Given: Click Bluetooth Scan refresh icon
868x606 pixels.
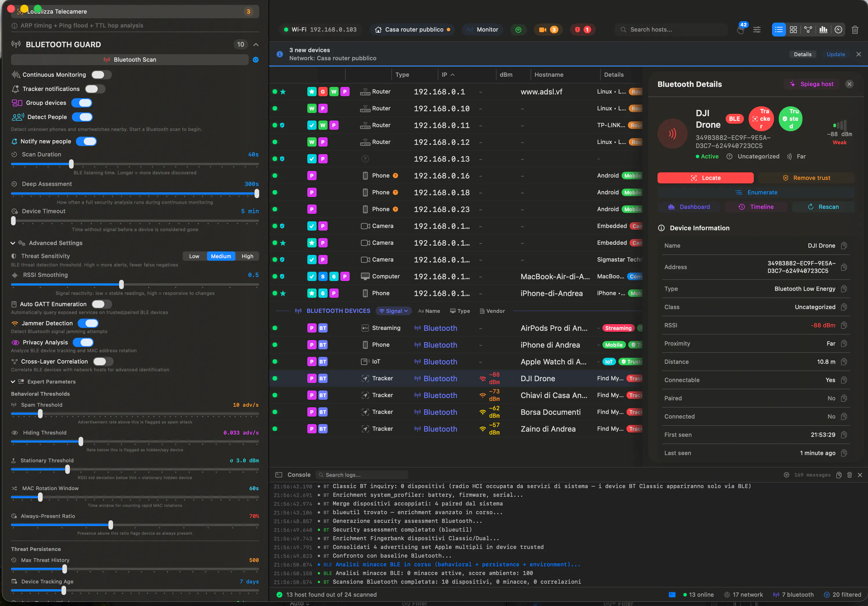Looking at the screenshot, I should point(256,60).
